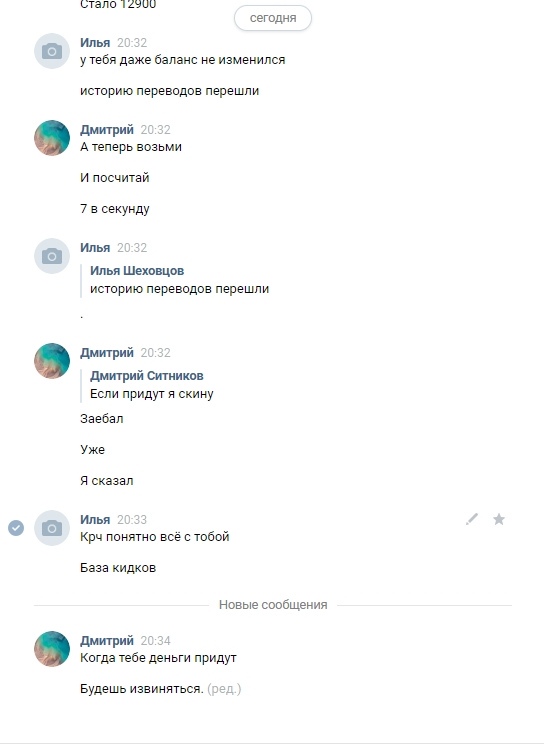This screenshot has height=744, width=544.
Task: Mark the 20:33 message as important with star
Action: pyautogui.click(x=499, y=519)
